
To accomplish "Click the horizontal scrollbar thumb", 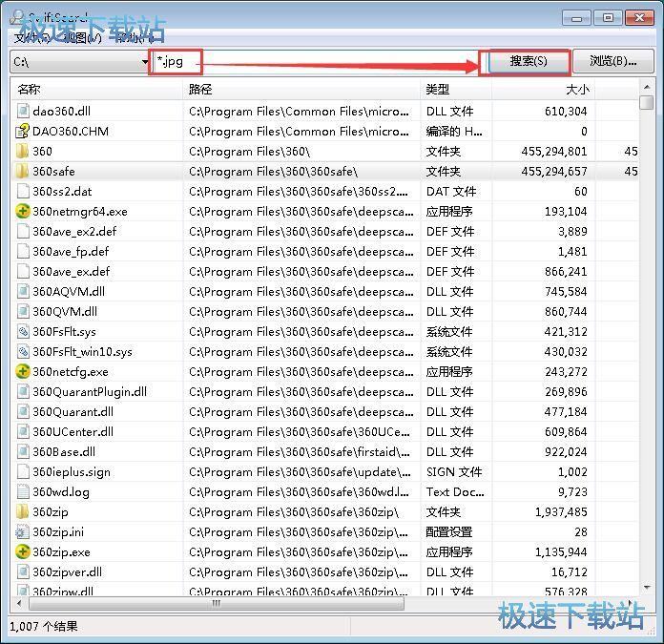I will [216, 603].
